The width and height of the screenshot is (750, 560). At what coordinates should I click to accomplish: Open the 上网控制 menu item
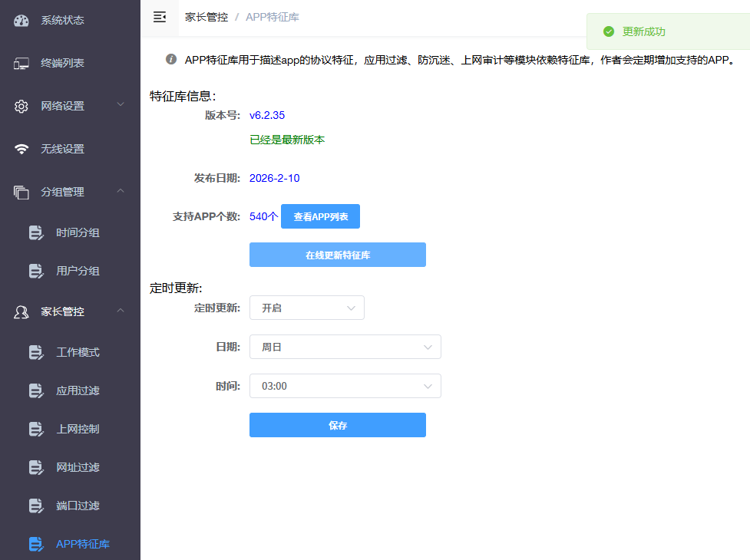tap(78, 430)
